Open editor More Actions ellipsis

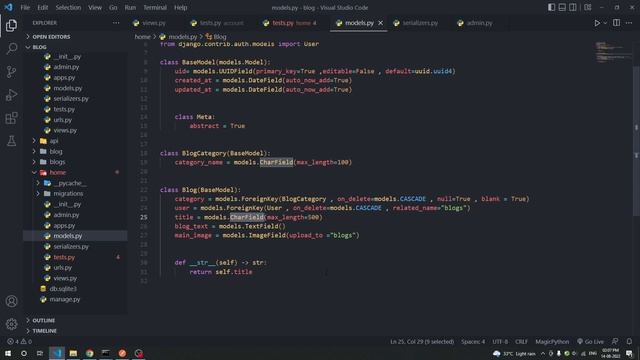tap(629, 23)
